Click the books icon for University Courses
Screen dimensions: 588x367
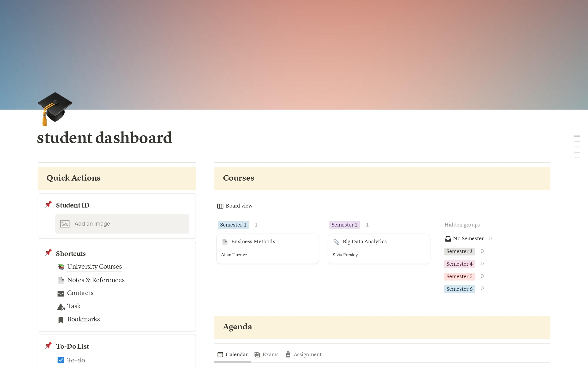(61, 267)
